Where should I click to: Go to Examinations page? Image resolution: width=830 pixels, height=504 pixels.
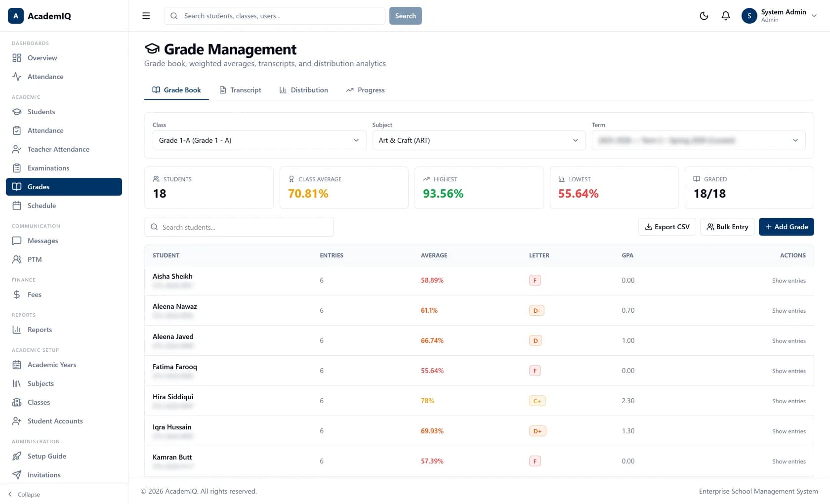(64, 168)
